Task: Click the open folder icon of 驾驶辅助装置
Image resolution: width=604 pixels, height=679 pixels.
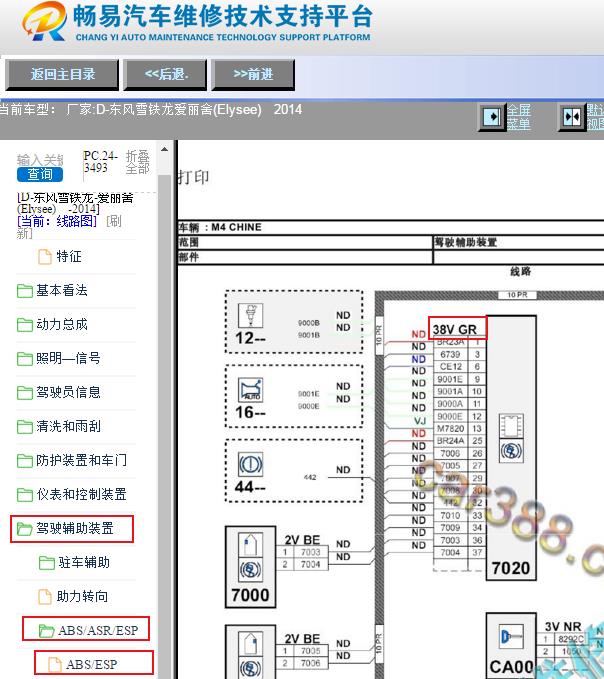Action: pos(25,529)
